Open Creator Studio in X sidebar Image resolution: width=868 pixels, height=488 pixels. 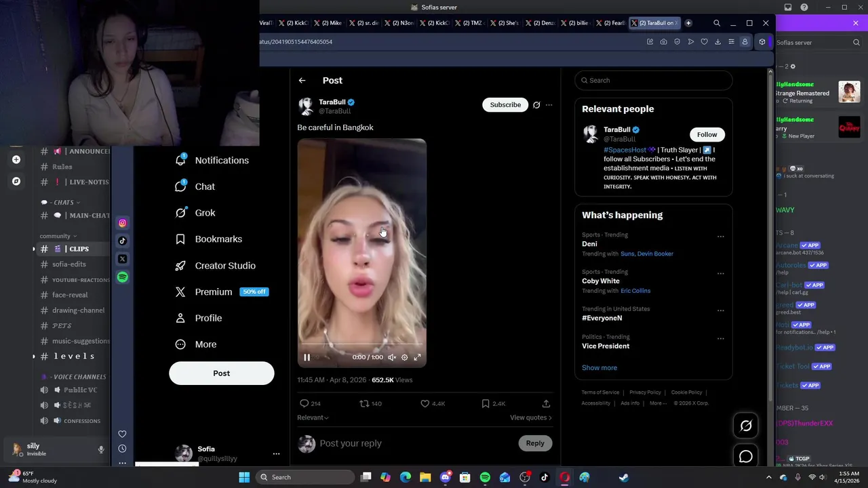pos(215,266)
